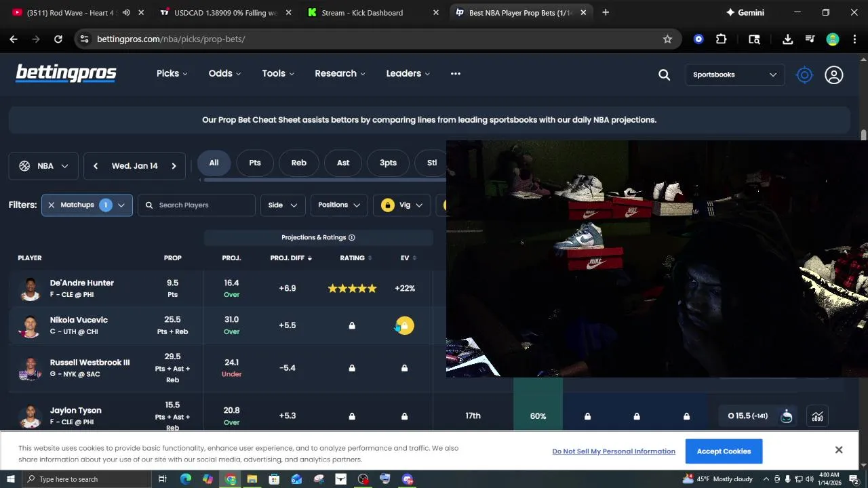Click the locked rating icon for Russell Westbrook III
The width and height of the screenshot is (868, 488).
pyautogui.click(x=352, y=368)
